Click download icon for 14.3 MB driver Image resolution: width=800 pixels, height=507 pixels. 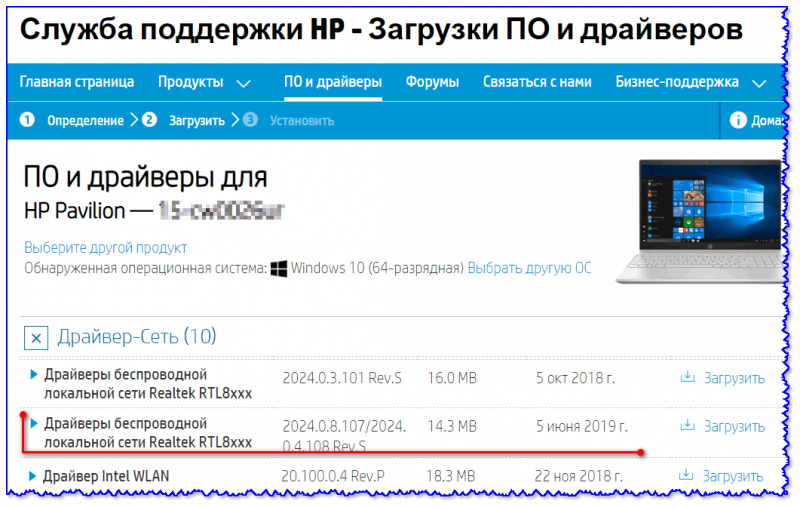(x=688, y=425)
